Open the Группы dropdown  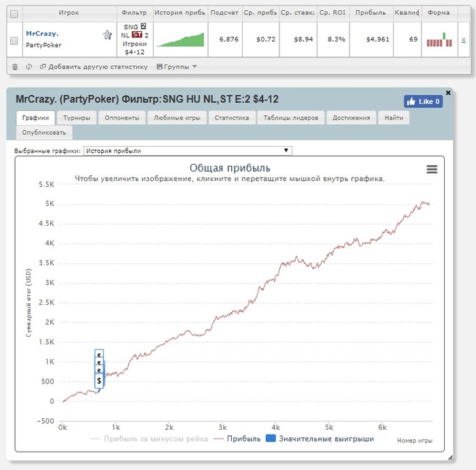click(x=177, y=67)
